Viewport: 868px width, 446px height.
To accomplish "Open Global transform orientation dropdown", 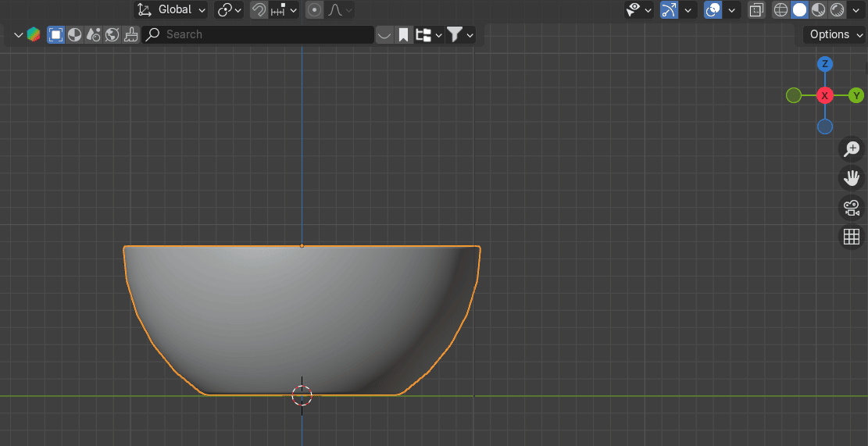I will (x=172, y=10).
